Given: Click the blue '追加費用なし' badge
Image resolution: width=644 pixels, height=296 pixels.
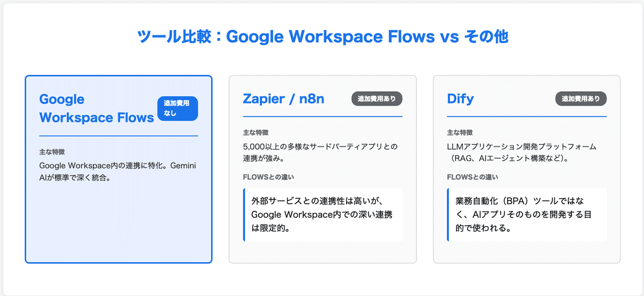Looking at the screenshot, I should [177, 109].
